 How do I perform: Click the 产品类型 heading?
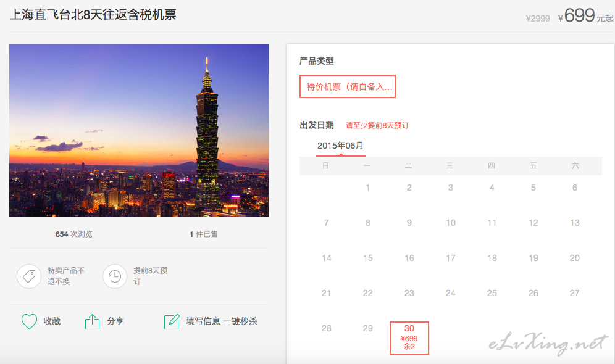(317, 60)
